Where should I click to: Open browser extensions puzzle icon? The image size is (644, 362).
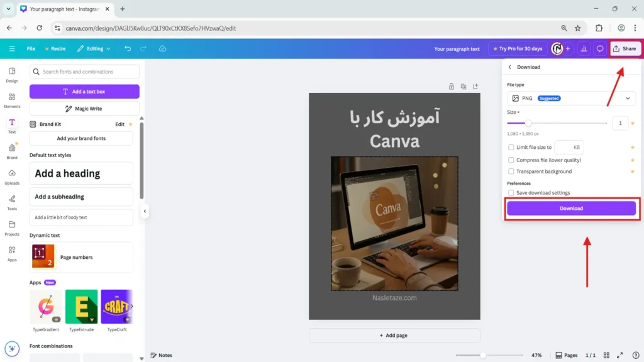click(599, 28)
